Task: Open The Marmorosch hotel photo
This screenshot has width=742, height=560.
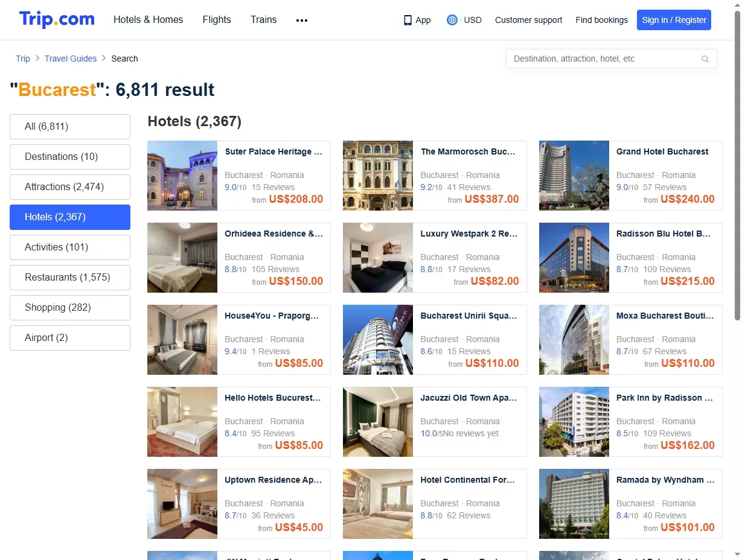Action: pyautogui.click(x=378, y=176)
